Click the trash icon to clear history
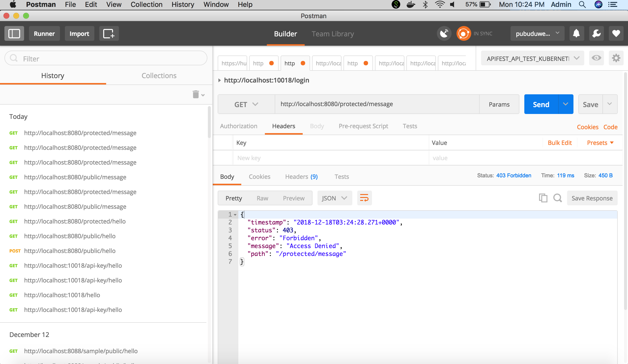This screenshot has height=364, width=628. (196, 94)
